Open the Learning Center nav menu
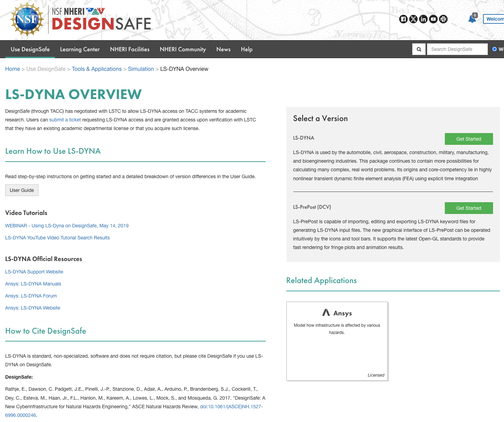 80,49
